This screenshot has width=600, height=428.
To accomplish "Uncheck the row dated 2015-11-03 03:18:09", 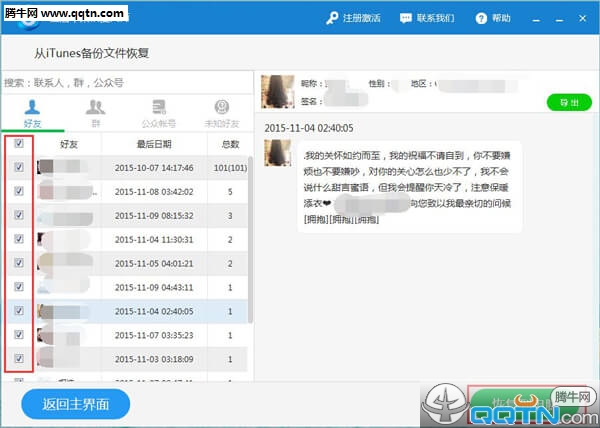I will click(x=18, y=358).
